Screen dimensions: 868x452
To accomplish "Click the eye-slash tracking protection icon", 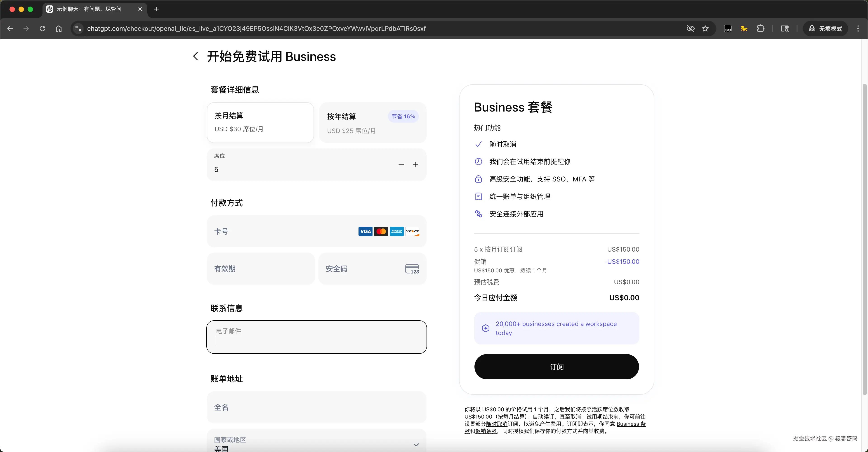I will pos(690,29).
